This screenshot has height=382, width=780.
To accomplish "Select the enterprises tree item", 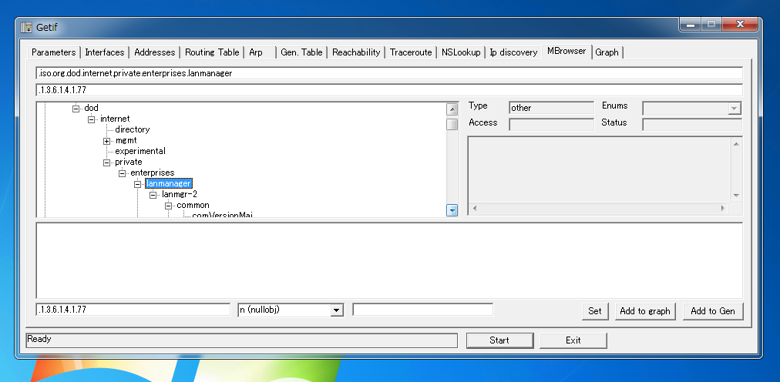I will pos(152,173).
